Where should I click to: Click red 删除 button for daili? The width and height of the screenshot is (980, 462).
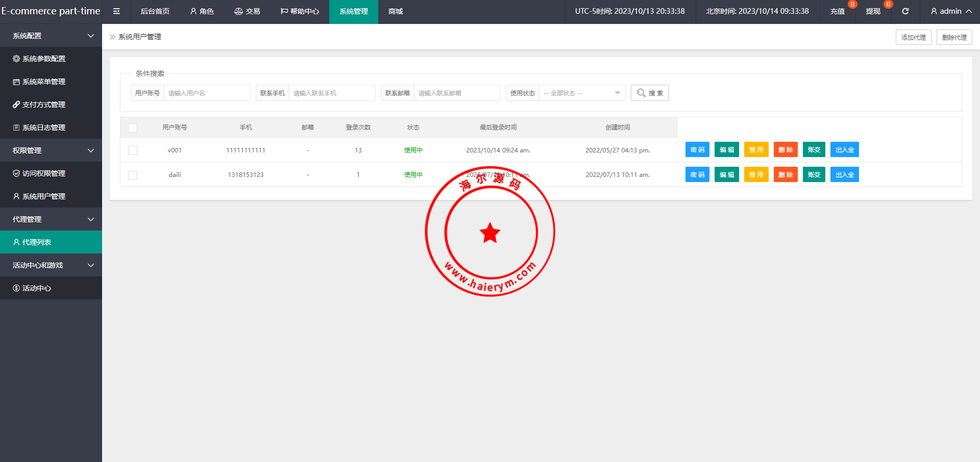(x=785, y=174)
